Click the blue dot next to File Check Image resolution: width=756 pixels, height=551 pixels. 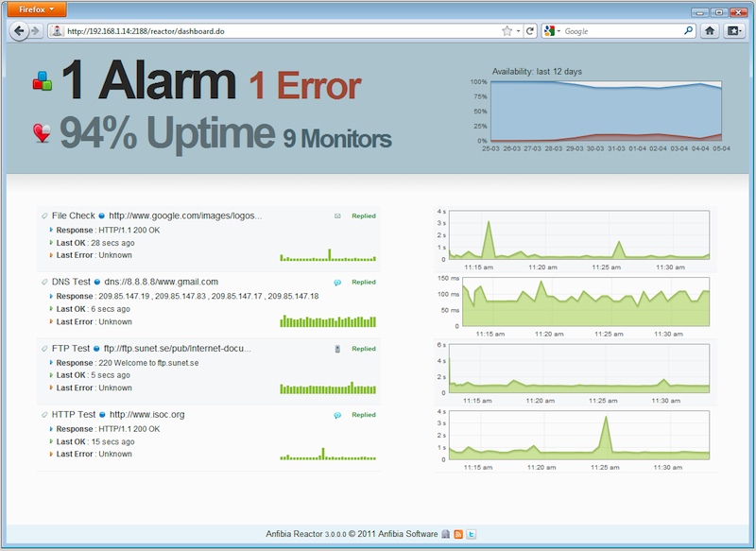coord(102,216)
